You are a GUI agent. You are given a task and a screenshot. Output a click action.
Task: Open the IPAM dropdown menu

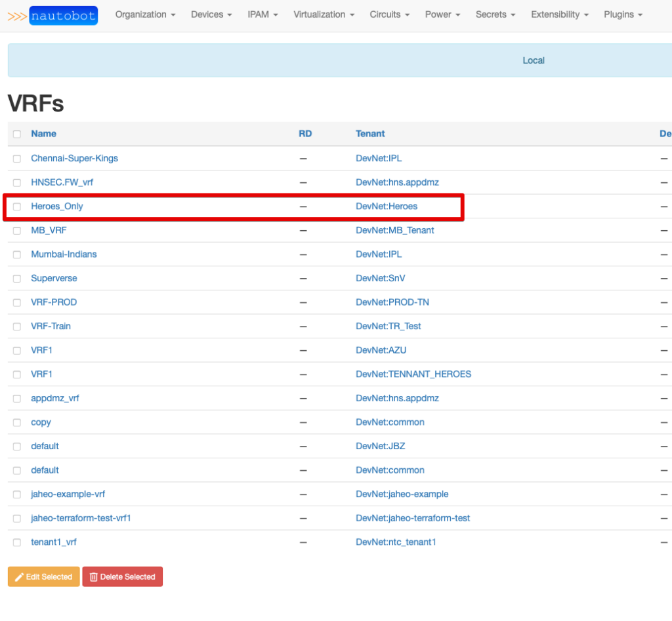pyautogui.click(x=262, y=14)
